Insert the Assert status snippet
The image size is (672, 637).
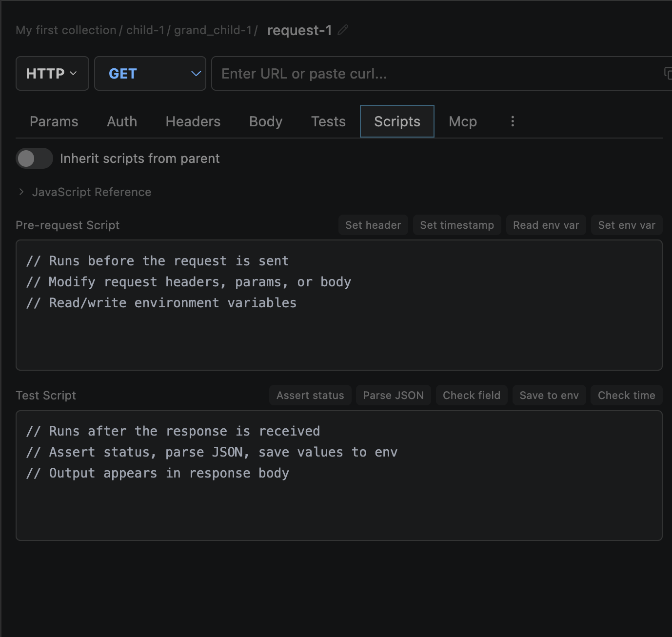pos(310,396)
